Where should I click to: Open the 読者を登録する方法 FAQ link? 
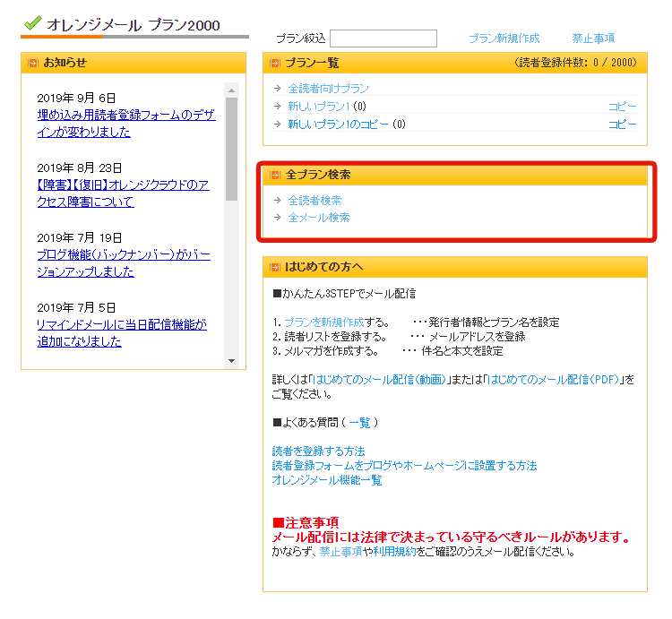[318, 451]
